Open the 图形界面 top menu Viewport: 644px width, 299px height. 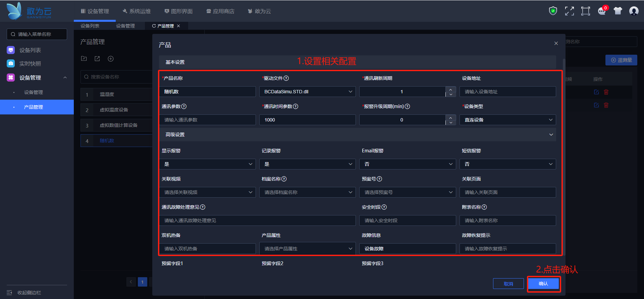point(178,11)
